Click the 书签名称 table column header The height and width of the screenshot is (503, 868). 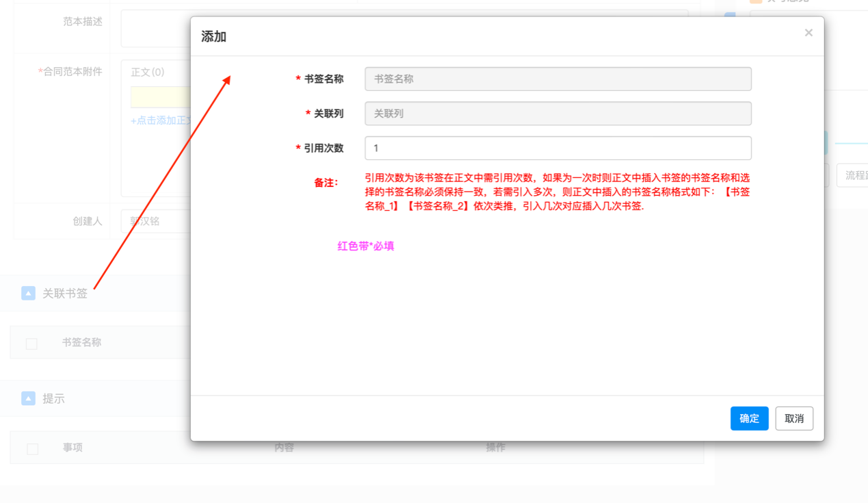[x=81, y=342]
